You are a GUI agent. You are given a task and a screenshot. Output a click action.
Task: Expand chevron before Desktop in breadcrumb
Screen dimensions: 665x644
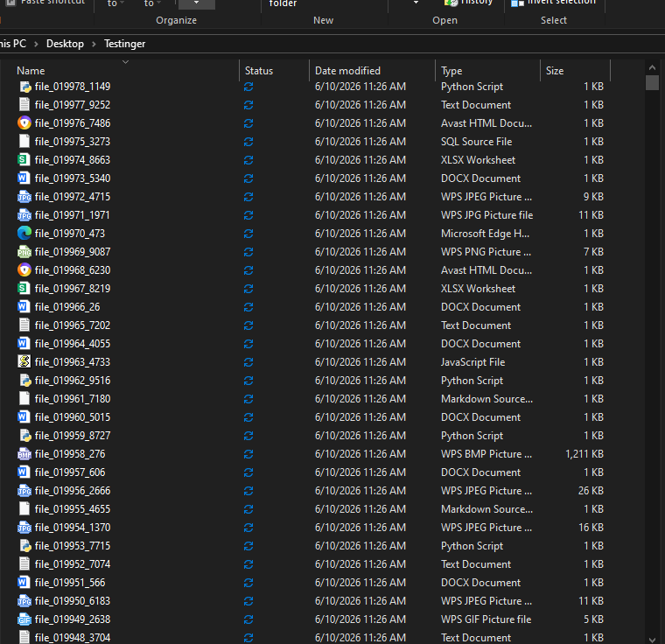[36, 44]
